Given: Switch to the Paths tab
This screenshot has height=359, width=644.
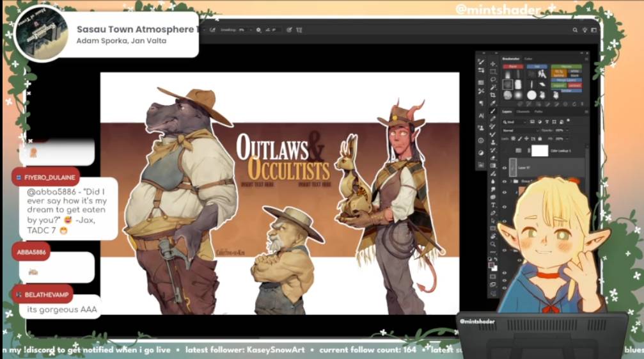Looking at the screenshot, I should 538,112.
